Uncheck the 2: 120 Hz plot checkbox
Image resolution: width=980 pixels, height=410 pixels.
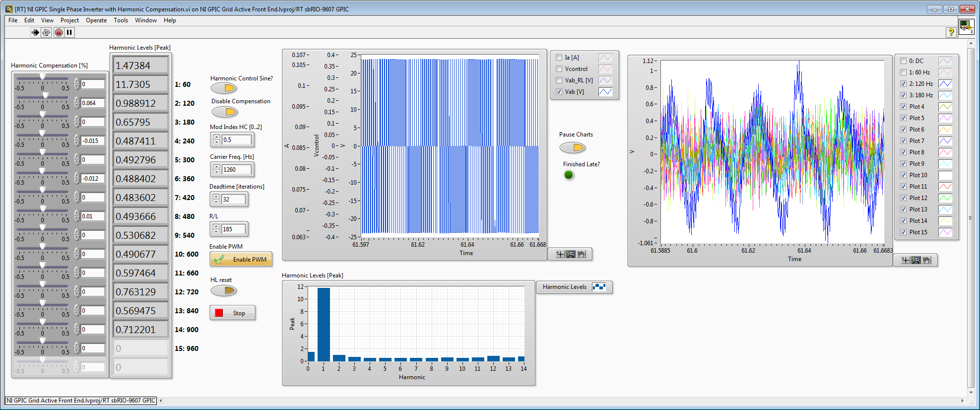[904, 84]
